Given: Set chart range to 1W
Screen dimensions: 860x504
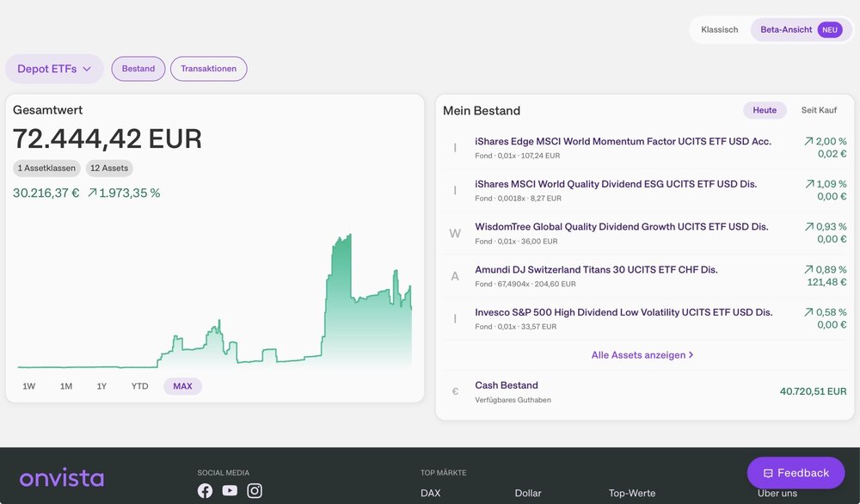Looking at the screenshot, I should [x=29, y=386].
